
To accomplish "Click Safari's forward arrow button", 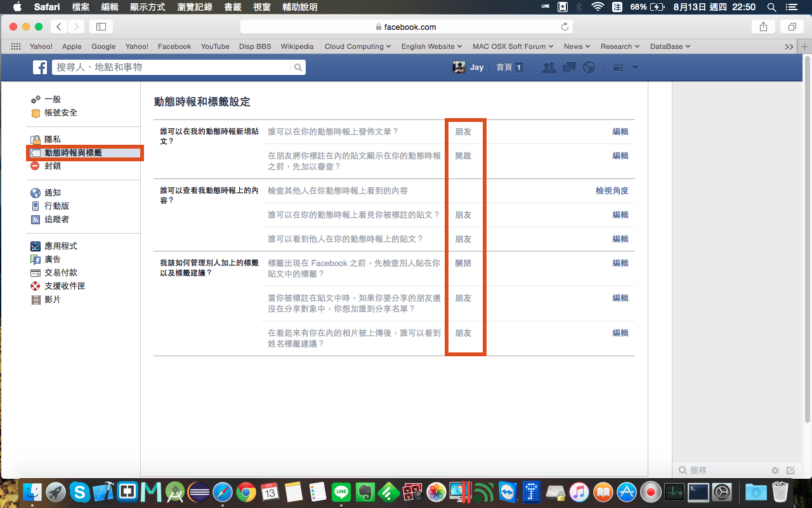I will pos(76,27).
